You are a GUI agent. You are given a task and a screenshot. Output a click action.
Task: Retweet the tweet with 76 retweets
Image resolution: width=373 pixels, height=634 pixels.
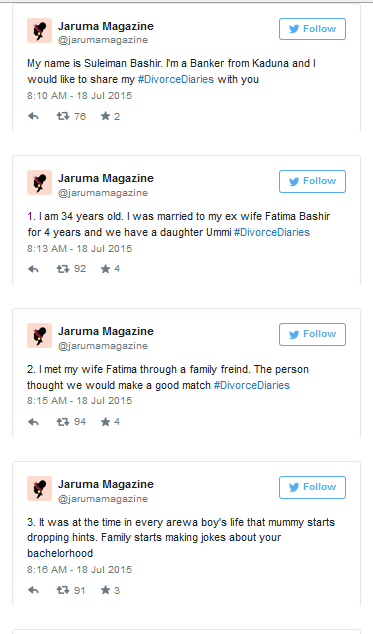[63, 116]
